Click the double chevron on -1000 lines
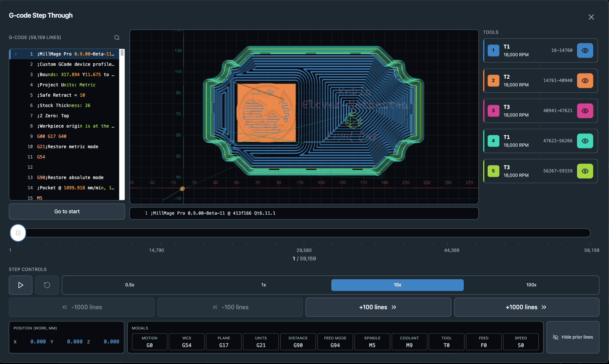 [x=65, y=307]
